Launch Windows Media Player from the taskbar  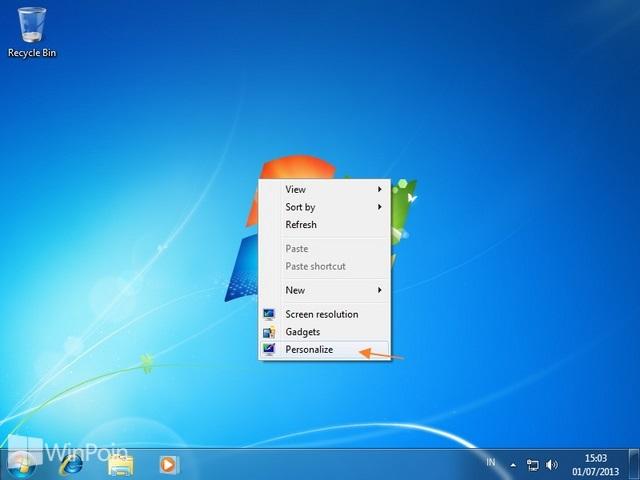(169, 465)
